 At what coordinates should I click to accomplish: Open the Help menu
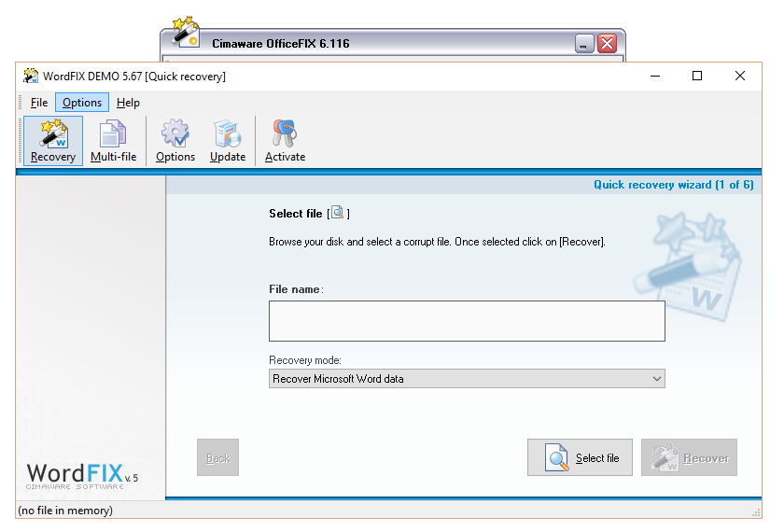tap(128, 103)
